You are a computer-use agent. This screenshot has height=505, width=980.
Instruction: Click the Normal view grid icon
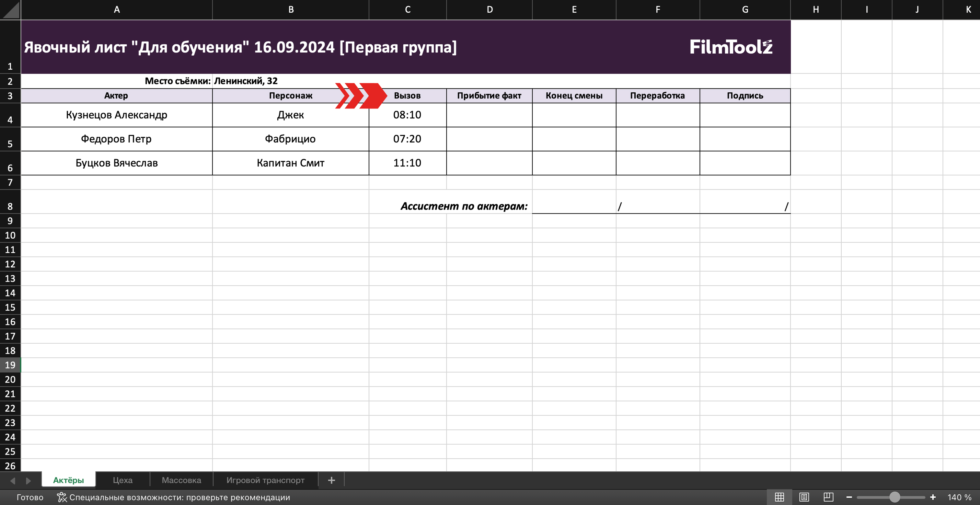pyautogui.click(x=779, y=497)
